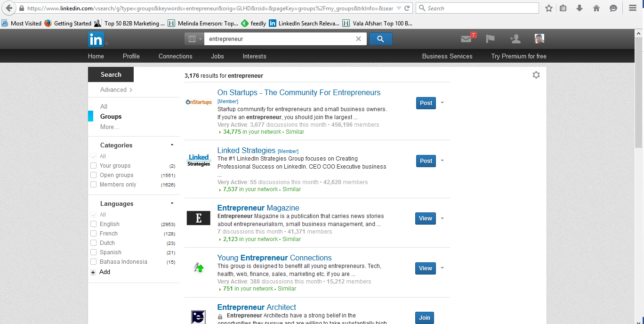Click the Firefox home icon

(596, 8)
